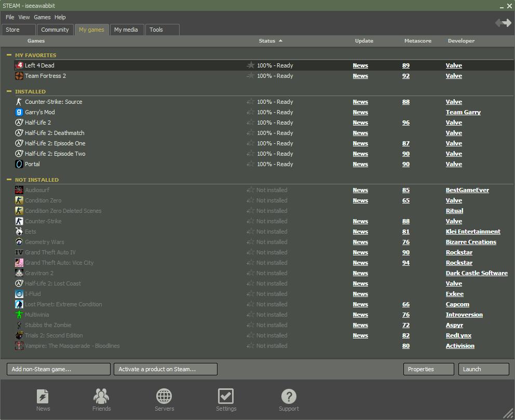Add Multiwinia to favorites star
Screen dimensions: 515x420
(251, 315)
